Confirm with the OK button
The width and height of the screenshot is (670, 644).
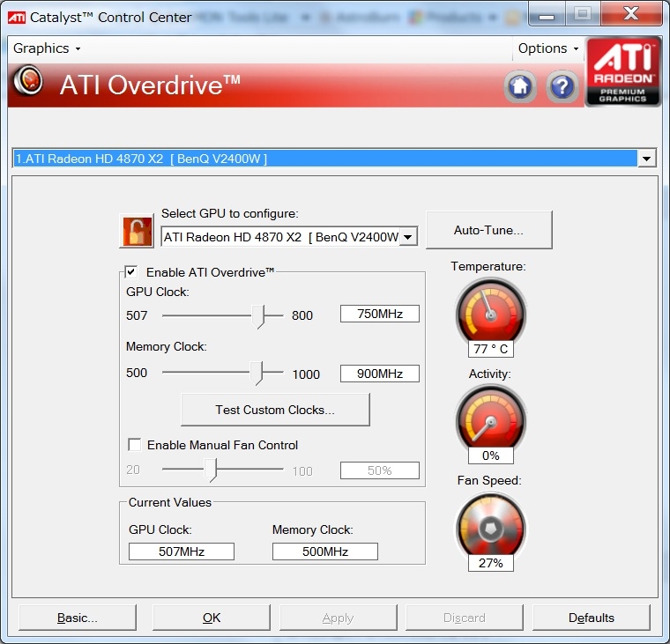[212, 618]
